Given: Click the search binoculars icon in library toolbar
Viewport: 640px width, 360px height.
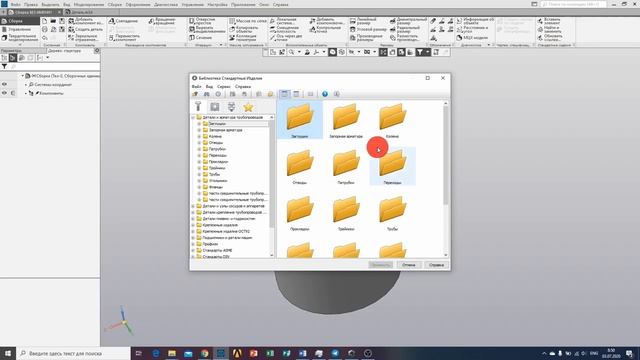Looking at the screenshot, I should coord(207,94).
